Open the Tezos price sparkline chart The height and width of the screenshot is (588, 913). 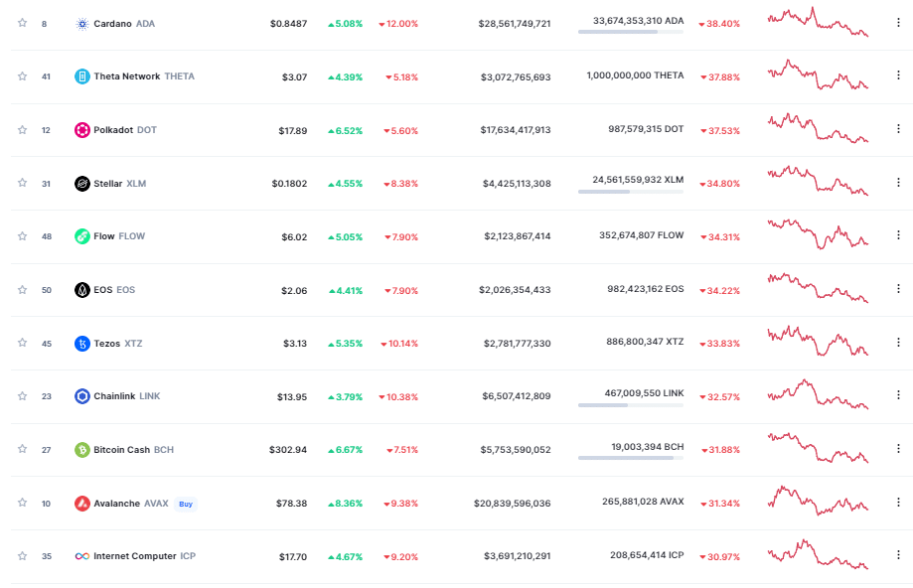click(818, 341)
